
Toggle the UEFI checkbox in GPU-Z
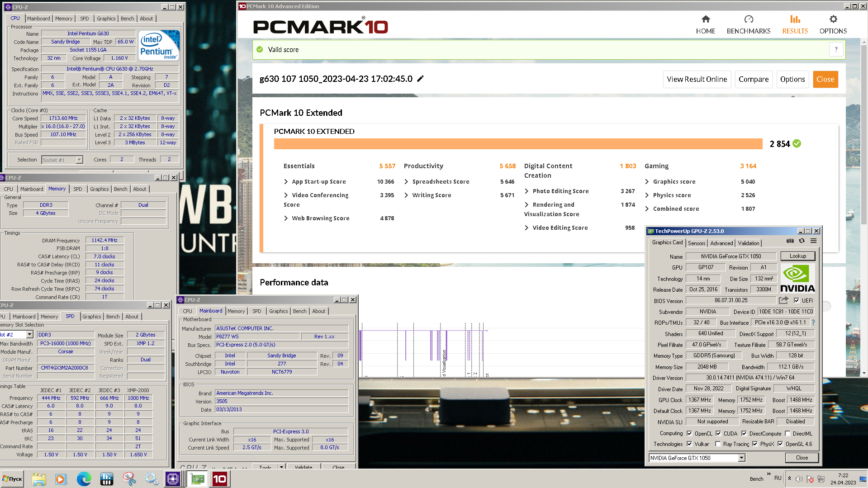tap(797, 300)
